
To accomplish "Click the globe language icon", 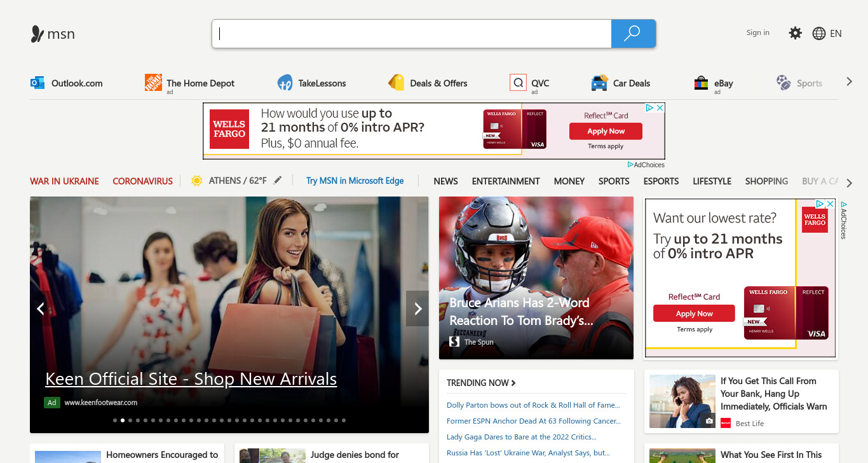I will [819, 34].
